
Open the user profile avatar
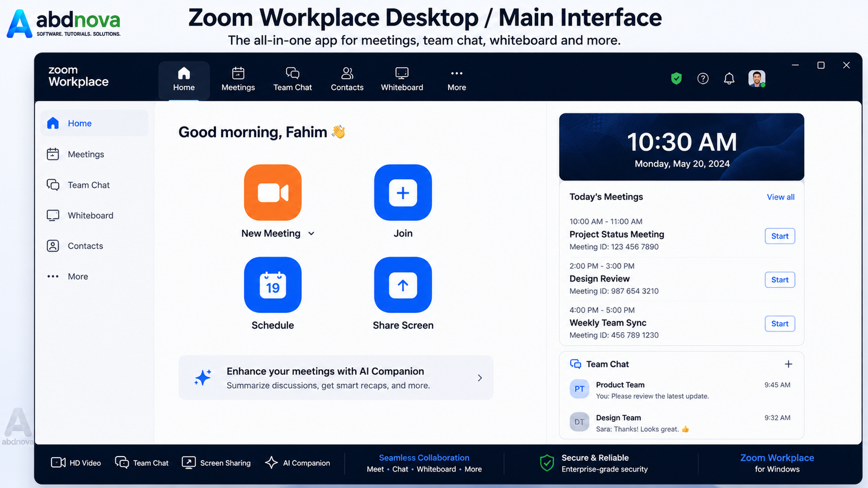(757, 79)
